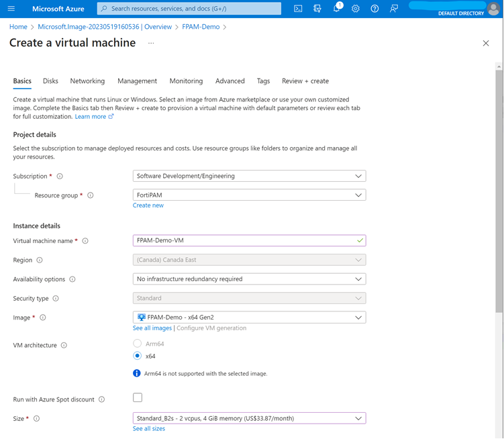Click the blue Arm64 information icon
This screenshot has width=504, height=439.
point(137,373)
